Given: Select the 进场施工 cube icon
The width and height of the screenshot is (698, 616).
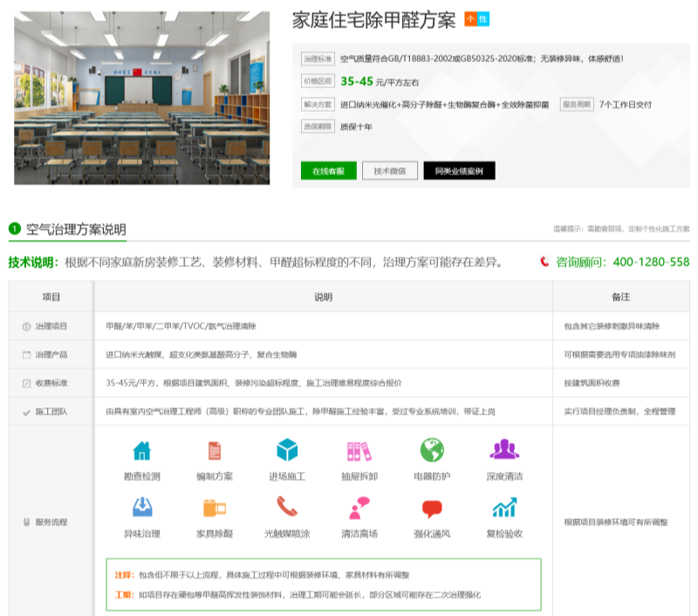Looking at the screenshot, I should coord(287,450).
